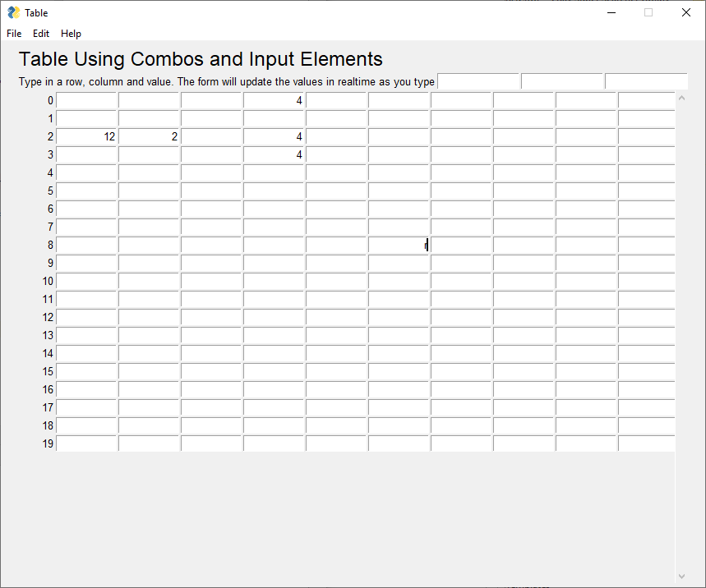Click the row 0 label
This screenshot has width=706, height=588.
tap(49, 100)
